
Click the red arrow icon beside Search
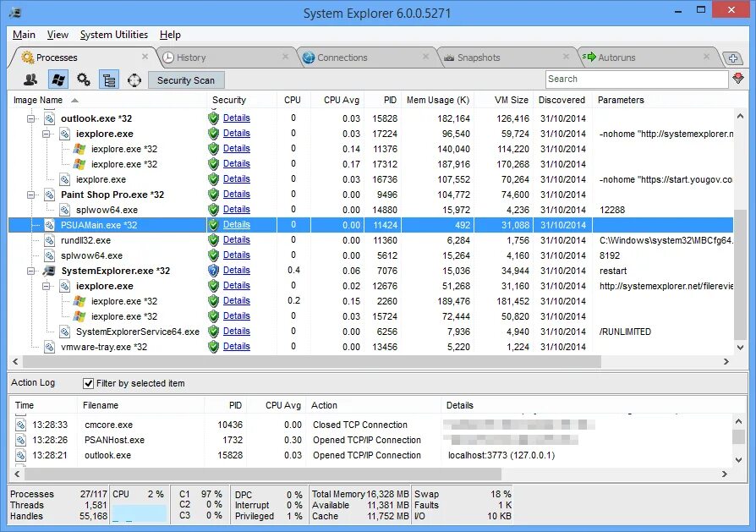coord(738,78)
